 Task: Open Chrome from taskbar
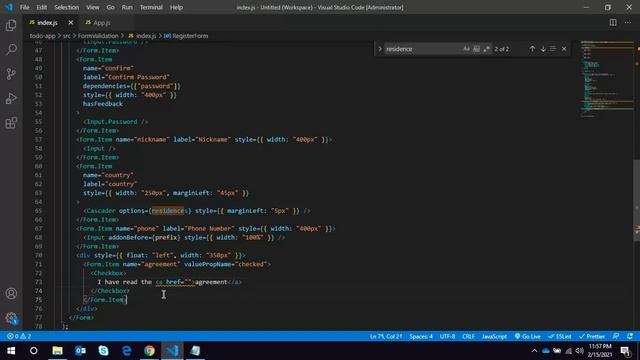click(149, 351)
